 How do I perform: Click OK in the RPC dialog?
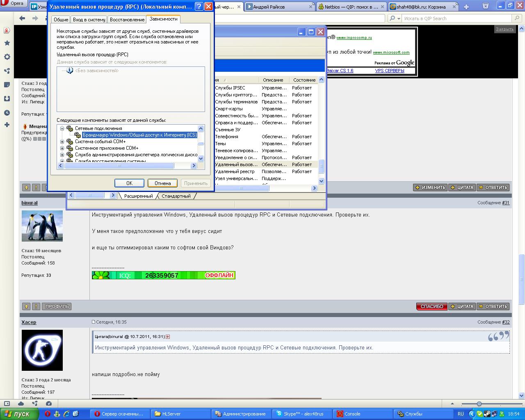(129, 183)
